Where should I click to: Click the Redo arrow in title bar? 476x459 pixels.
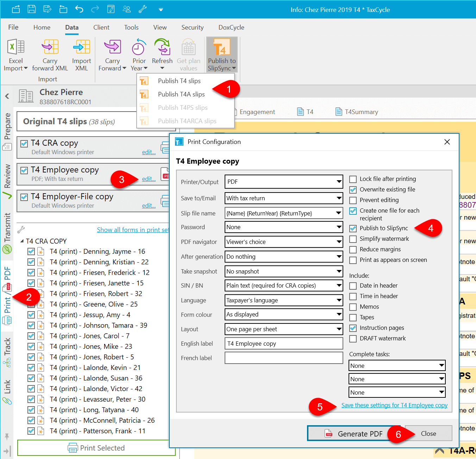coord(95,9)
